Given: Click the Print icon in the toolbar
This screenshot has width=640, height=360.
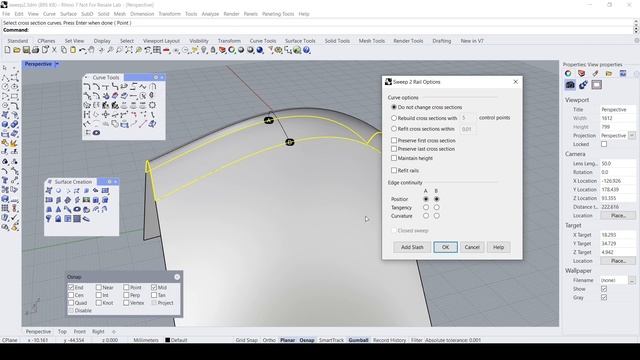Looking at the screenshot, I should click(35, 50).
